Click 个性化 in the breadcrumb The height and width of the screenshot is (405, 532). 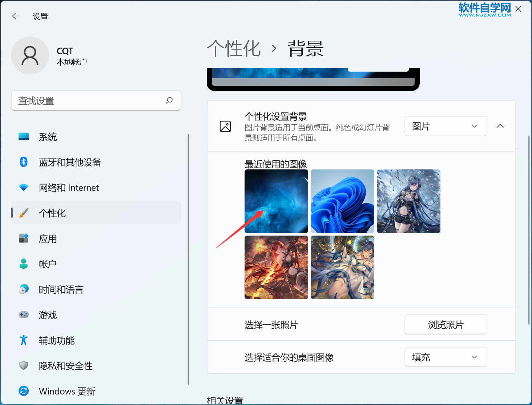[234, 48]
